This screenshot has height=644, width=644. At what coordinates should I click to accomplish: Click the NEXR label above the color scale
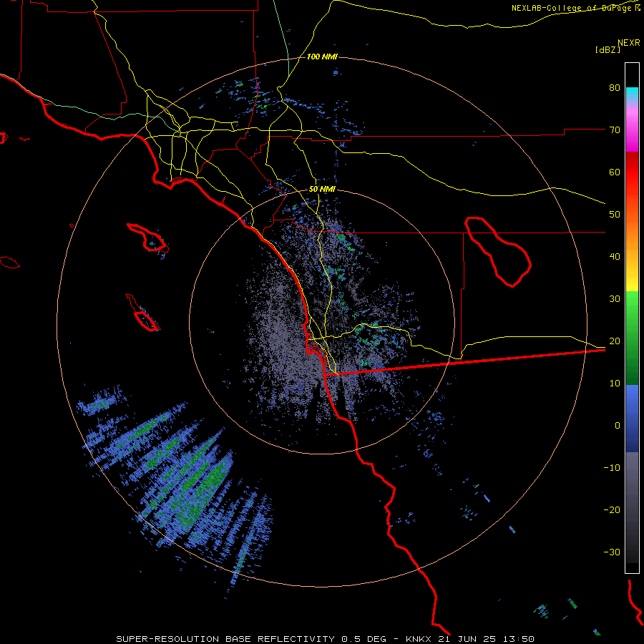click(x=629, y=43)
